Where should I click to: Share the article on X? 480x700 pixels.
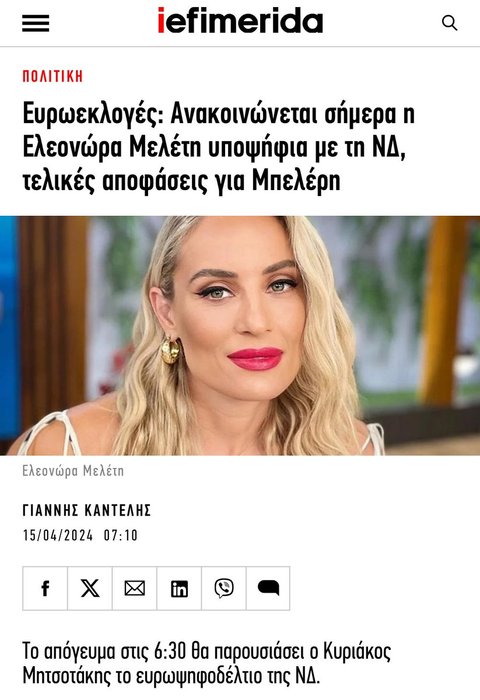[x=90, y=588]
